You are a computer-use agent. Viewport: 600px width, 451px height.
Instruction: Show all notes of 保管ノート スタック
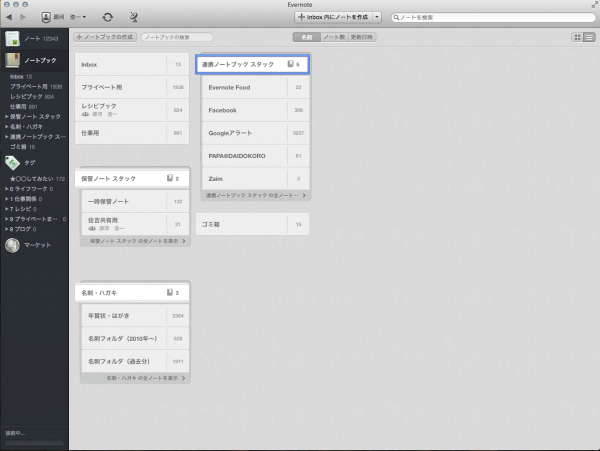138,241
